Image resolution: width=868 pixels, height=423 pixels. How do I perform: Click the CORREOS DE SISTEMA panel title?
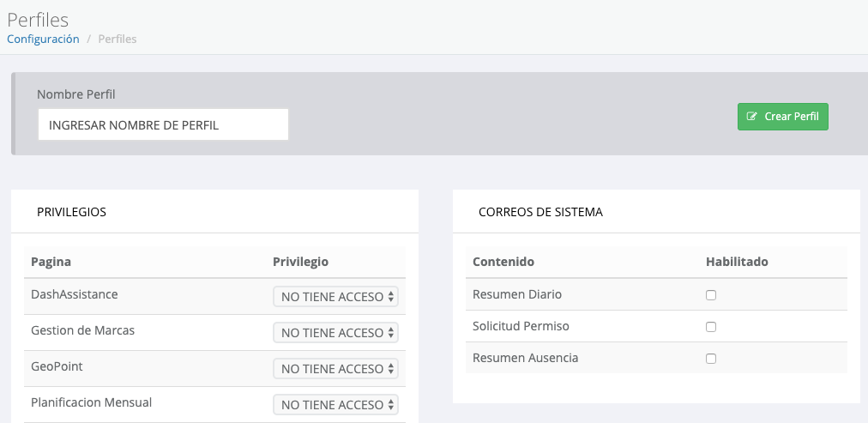(x=540, y=212)
